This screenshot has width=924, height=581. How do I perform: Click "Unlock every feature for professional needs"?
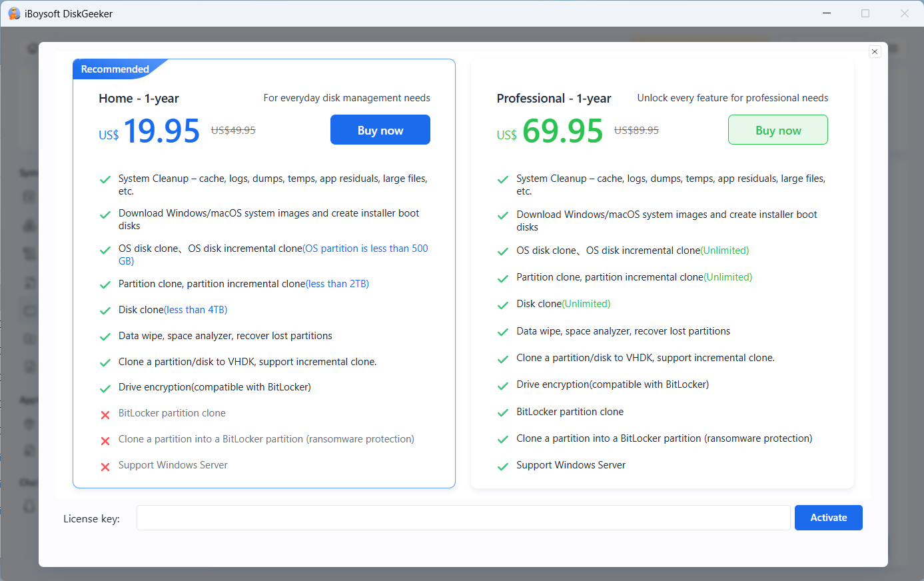point(733,98)
